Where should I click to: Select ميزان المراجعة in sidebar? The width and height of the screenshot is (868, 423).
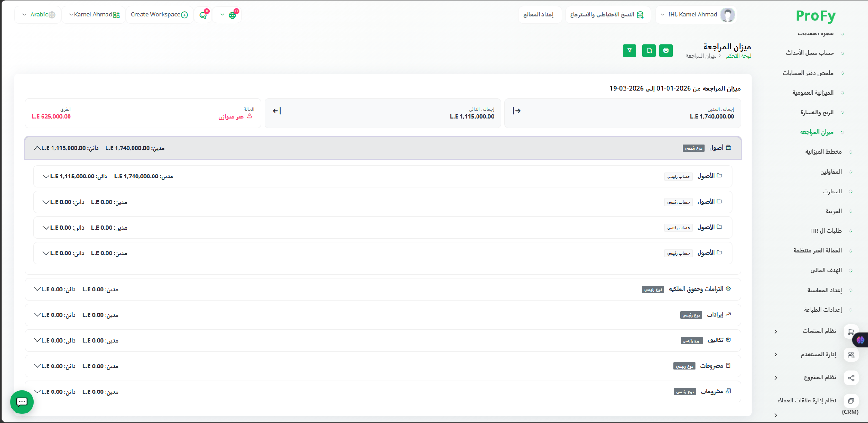pyautogui.click(x=817, y=132)
